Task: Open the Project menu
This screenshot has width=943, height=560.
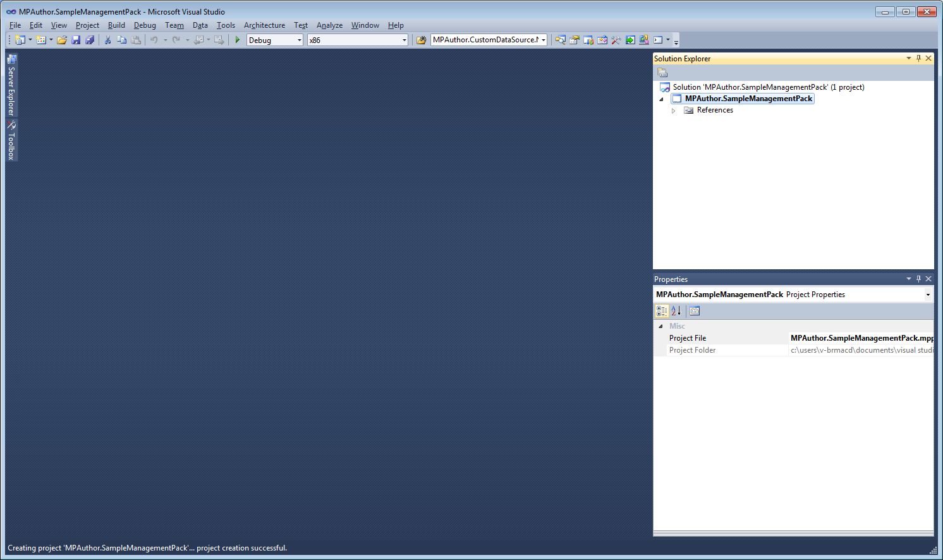Action: point(87,25)
